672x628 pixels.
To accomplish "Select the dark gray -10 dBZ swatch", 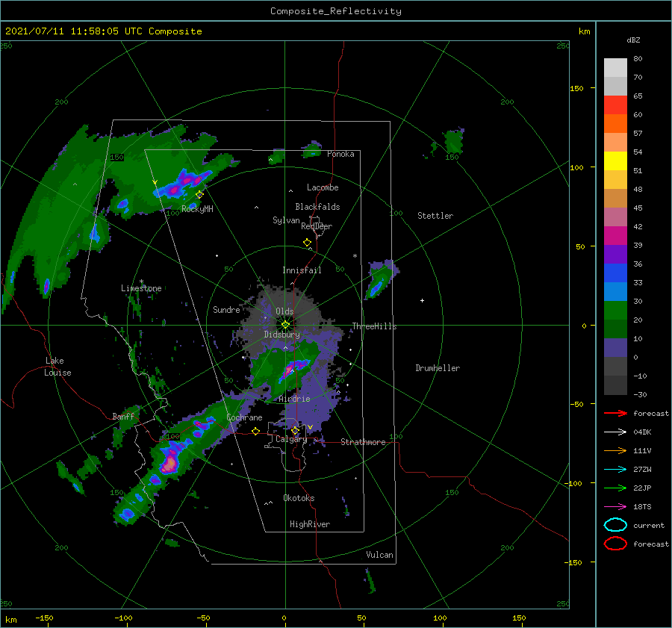I will tap(615, 385).
